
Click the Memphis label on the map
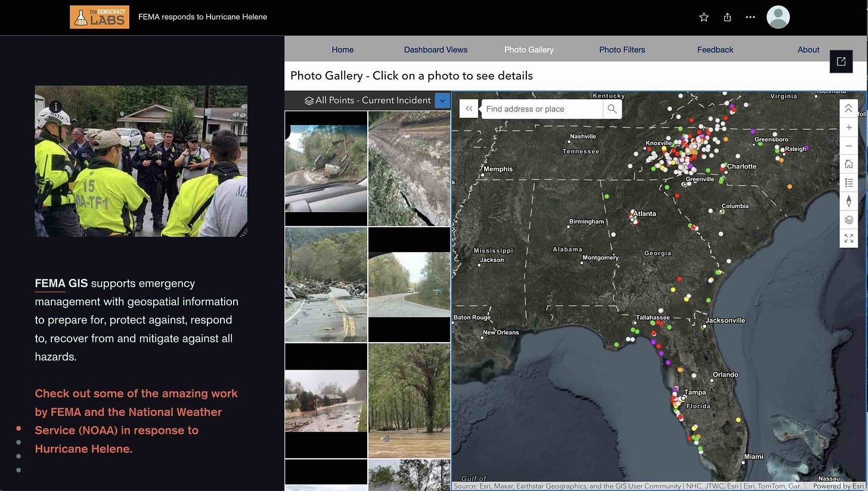(x=498, y=169)
